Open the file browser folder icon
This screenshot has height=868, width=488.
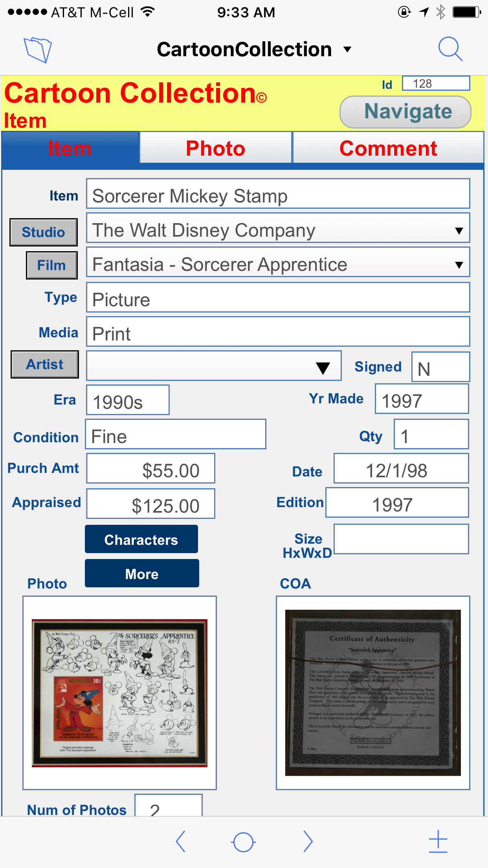(38, 50)
